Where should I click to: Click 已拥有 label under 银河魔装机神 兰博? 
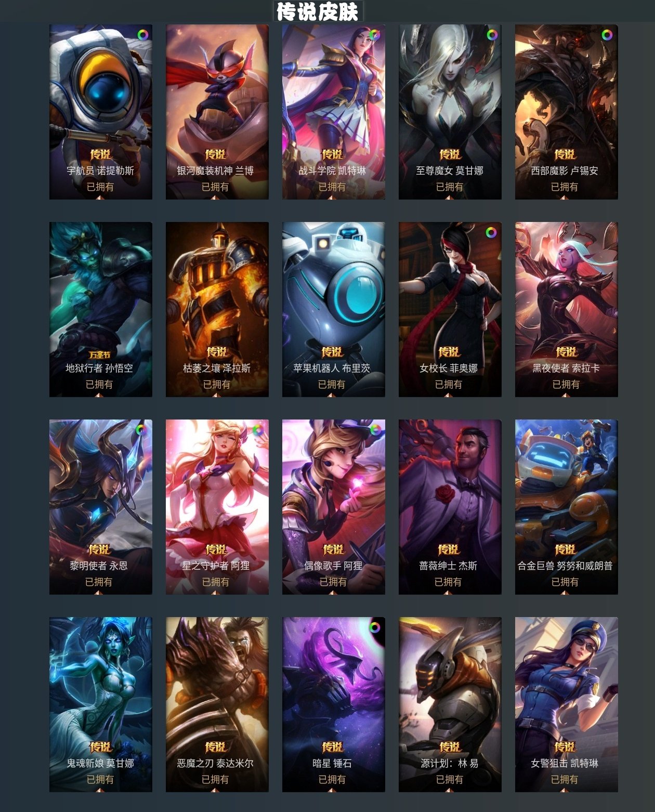click(x=215, y=187)
